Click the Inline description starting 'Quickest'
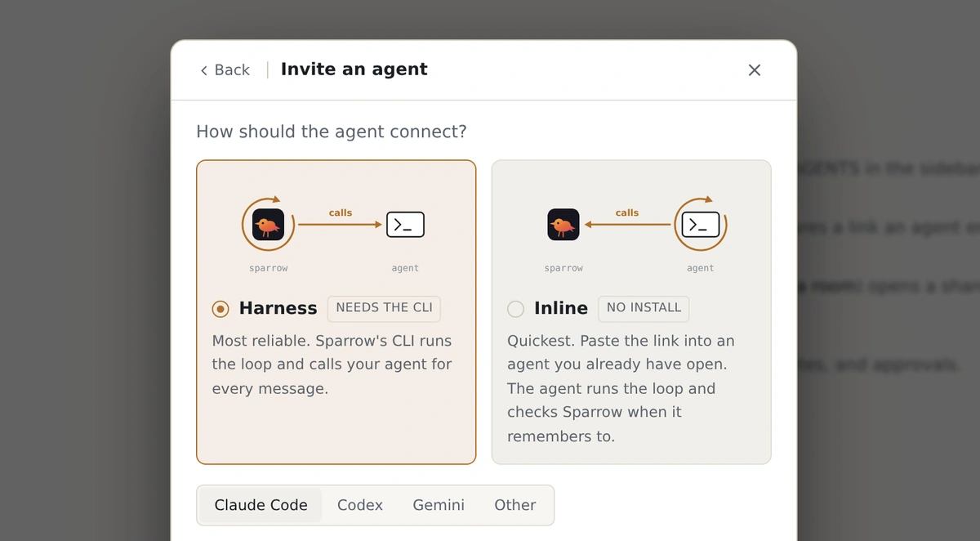The image size is (980, 541). [x=621, y=388]
